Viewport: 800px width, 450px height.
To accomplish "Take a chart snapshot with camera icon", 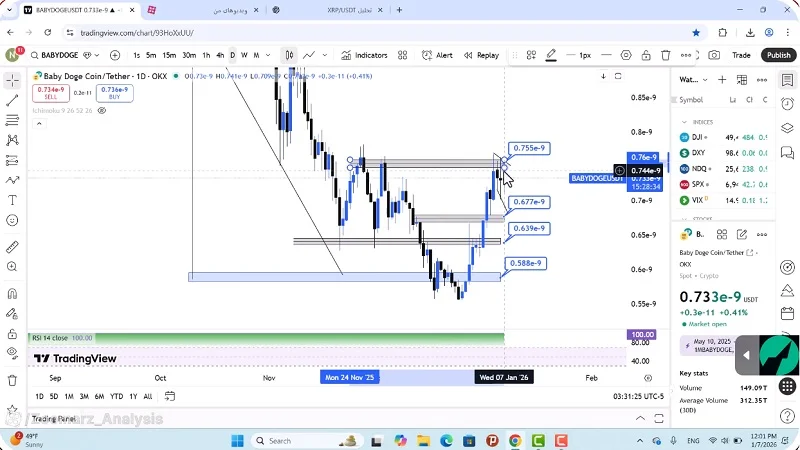I will pos(714,55).
